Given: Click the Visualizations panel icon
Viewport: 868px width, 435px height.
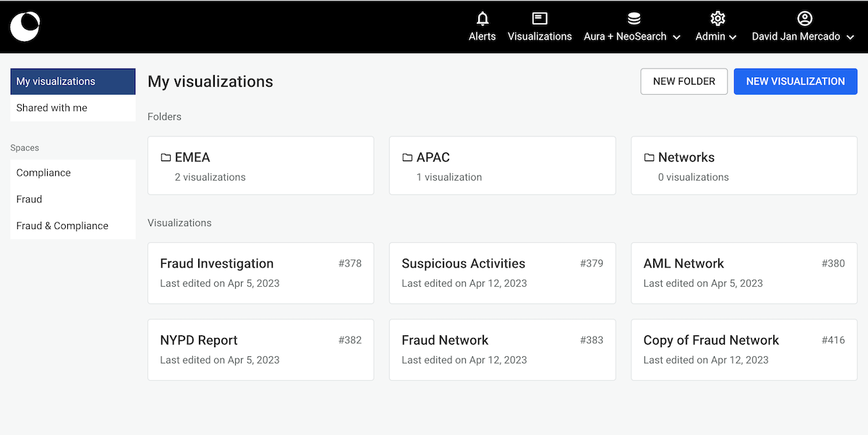Looking at the screenshot, I should 540,19.
